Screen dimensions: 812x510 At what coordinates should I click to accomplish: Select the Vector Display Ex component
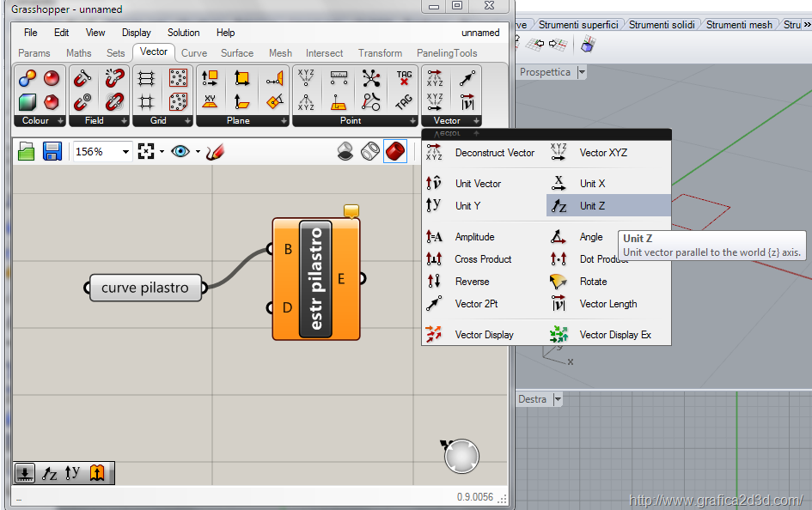[x=614, y=335]
